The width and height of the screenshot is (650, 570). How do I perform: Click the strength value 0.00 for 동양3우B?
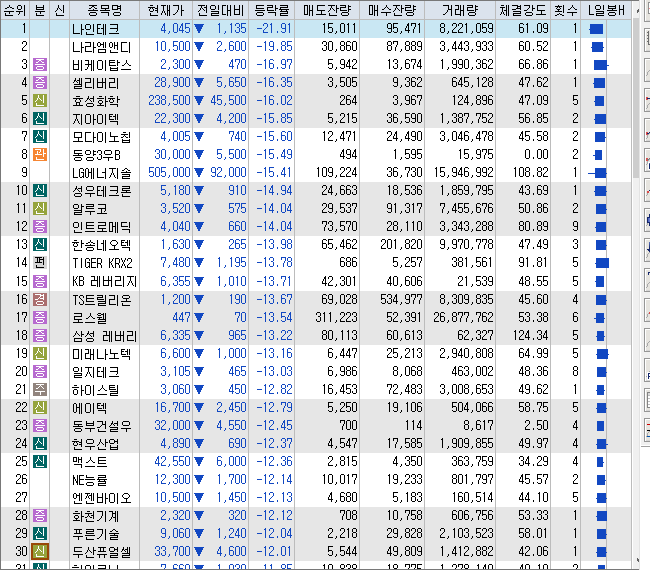click(x=536, y=155)
